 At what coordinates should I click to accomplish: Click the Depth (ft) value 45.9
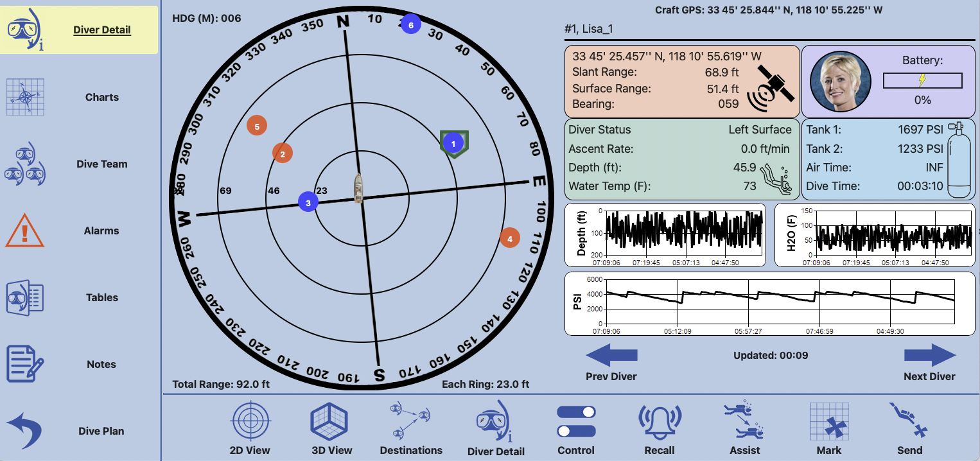(x=744, y=167)
